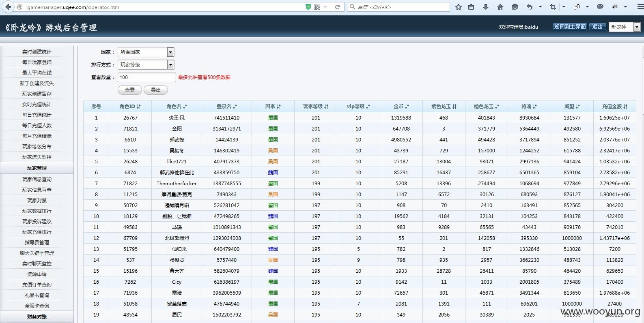
Task: Open 玩家等级分布 in the sidebar
Action: (x=37, y=147)
